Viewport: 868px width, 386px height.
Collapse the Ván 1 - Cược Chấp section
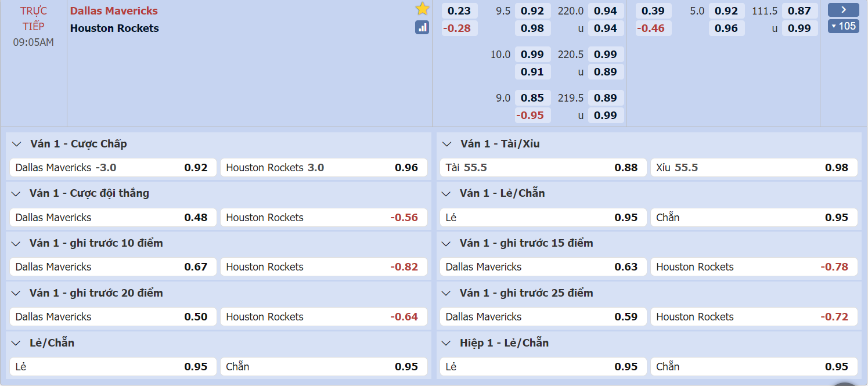coord(17,144)
